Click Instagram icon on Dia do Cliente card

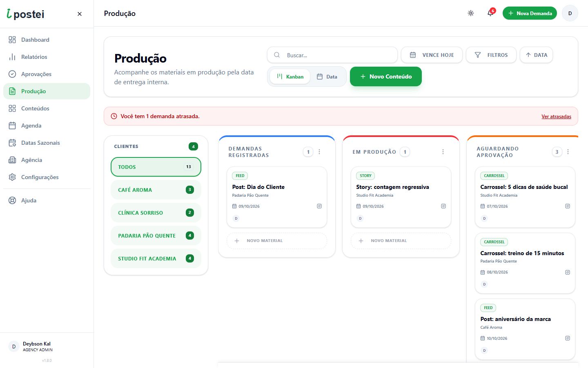pos(319,206)
